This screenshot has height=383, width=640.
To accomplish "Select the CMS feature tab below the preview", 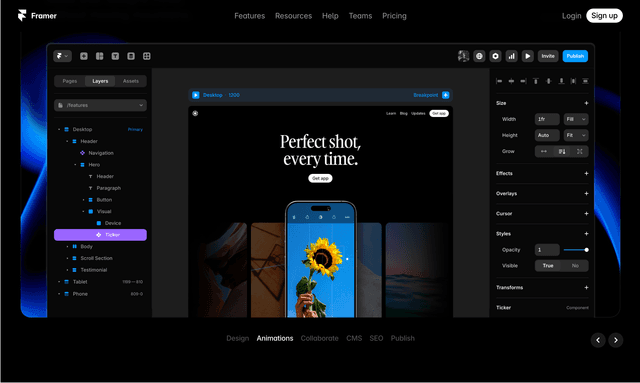I will coord(354,338).
